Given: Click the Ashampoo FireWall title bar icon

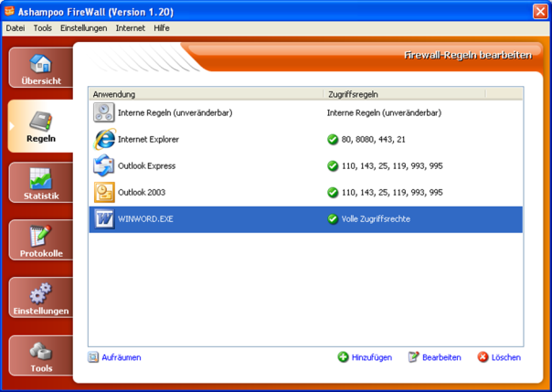Looking at the screenshot, I should point(9,11).
